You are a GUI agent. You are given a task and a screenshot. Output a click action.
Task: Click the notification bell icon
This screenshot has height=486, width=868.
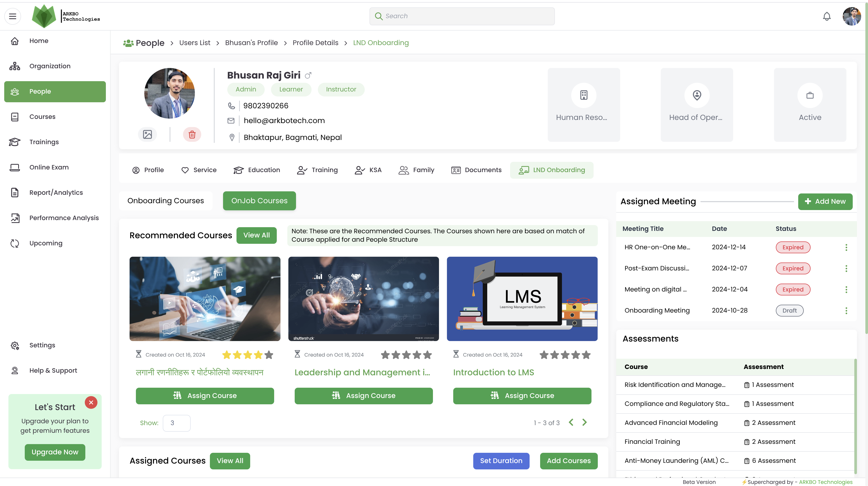(x=827, y=16)
